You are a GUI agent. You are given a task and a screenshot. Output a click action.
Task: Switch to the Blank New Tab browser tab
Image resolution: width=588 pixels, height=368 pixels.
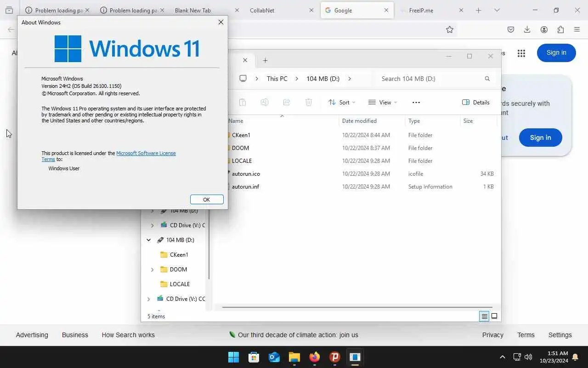(x=193, y=10)
